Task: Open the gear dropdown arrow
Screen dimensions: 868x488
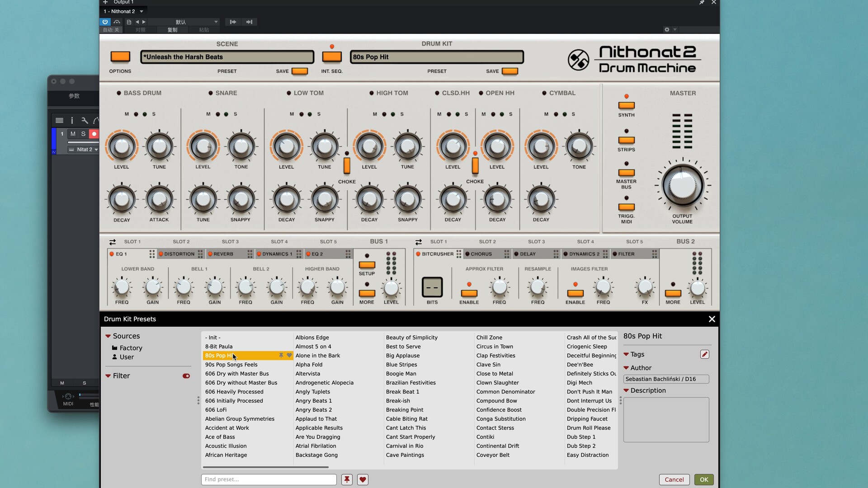Action: tap(675, 29)
